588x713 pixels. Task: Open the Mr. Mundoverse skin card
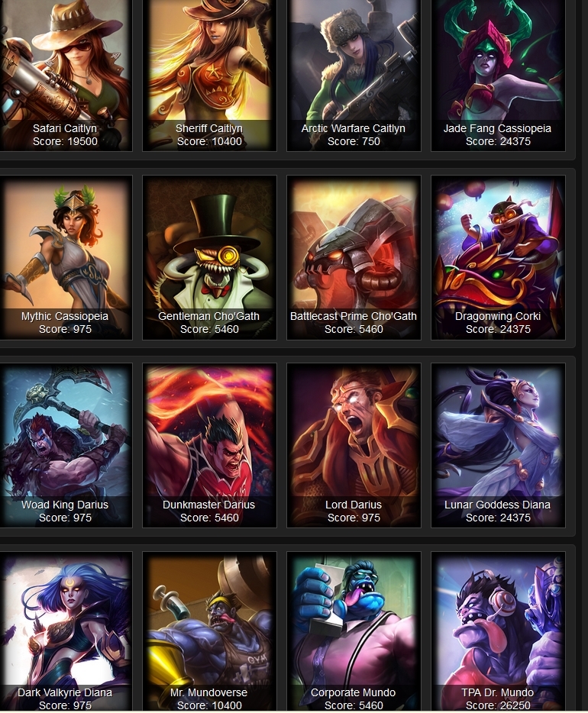[x=209, y=632]
